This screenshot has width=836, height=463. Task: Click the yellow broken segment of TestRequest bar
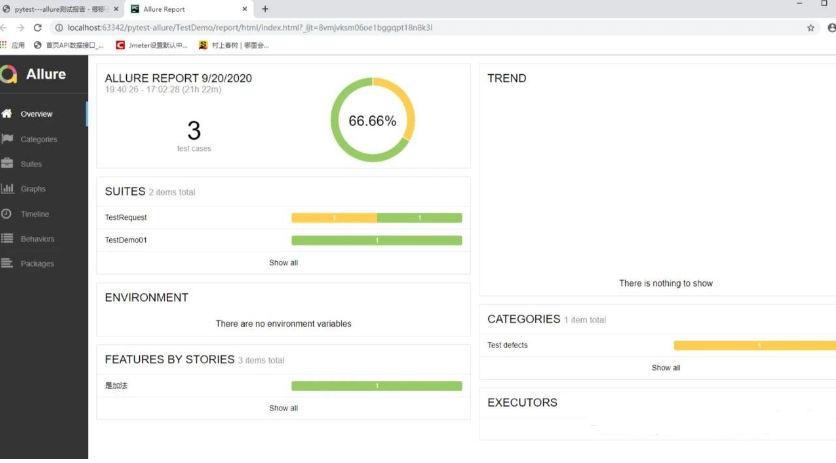334,218
